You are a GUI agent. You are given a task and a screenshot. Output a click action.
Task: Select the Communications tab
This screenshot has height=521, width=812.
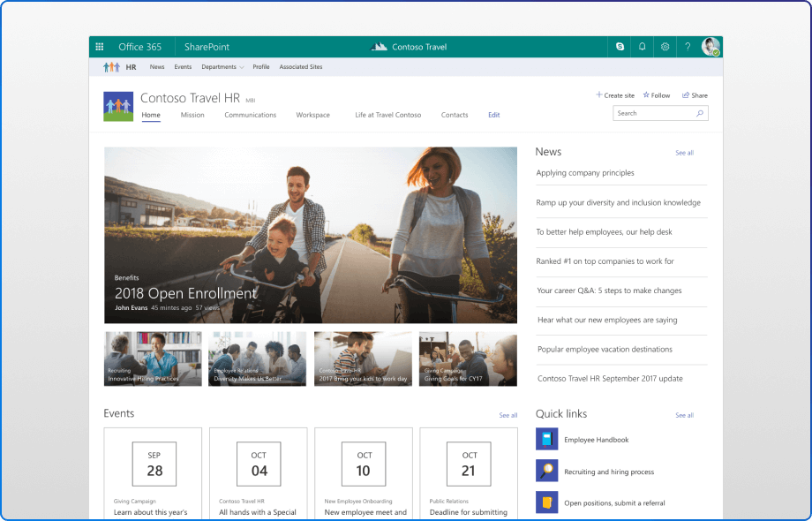[x=250, y=115]
